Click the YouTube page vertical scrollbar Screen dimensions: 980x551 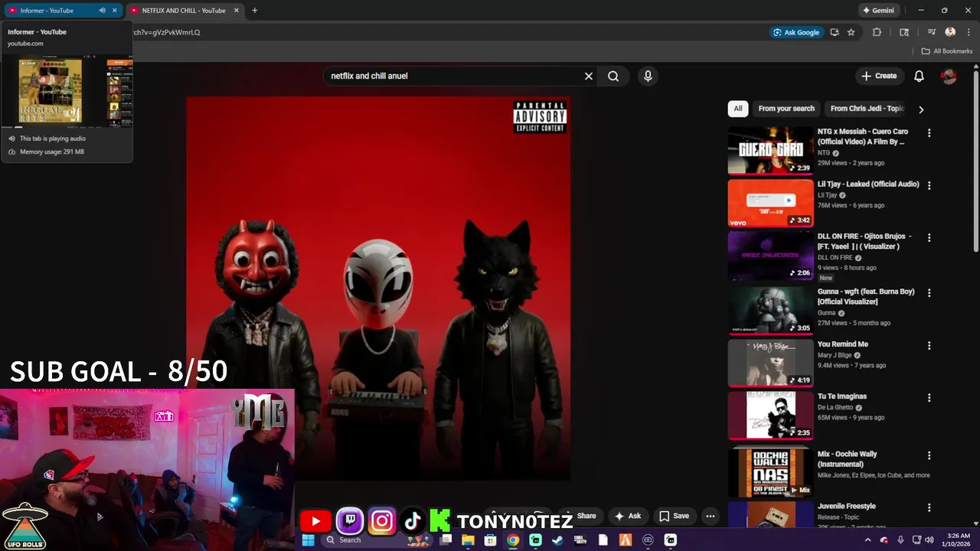point(975,161)
